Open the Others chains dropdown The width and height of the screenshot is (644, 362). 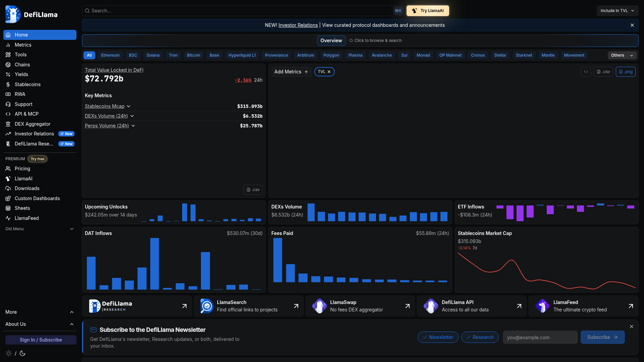pyautogui.click(x=622, y=55)
